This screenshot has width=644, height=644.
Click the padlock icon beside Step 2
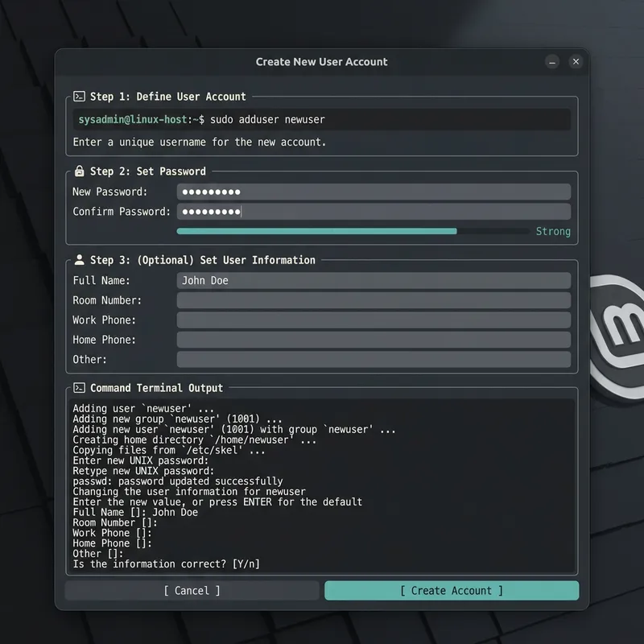[x=79, y=171]
